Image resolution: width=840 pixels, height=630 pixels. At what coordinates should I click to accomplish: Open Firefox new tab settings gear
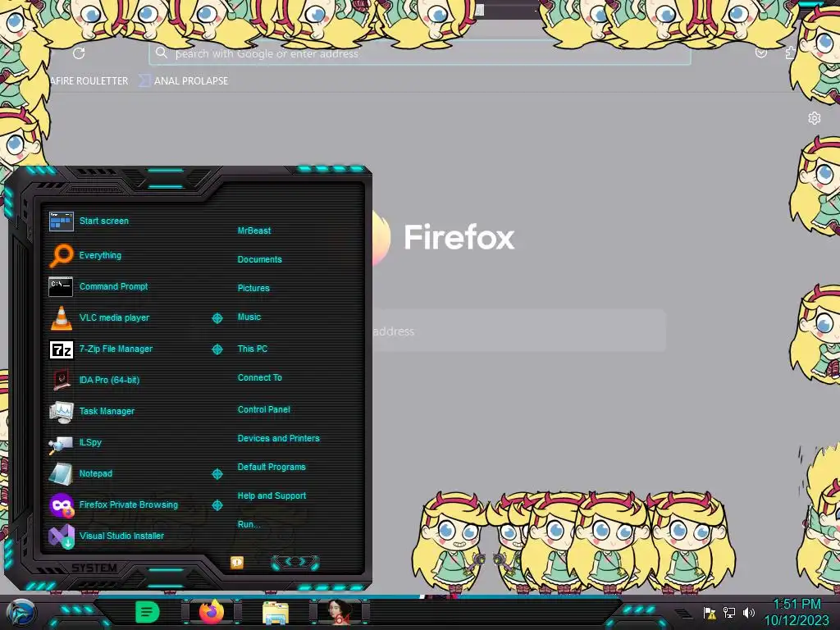click(815, 118)
